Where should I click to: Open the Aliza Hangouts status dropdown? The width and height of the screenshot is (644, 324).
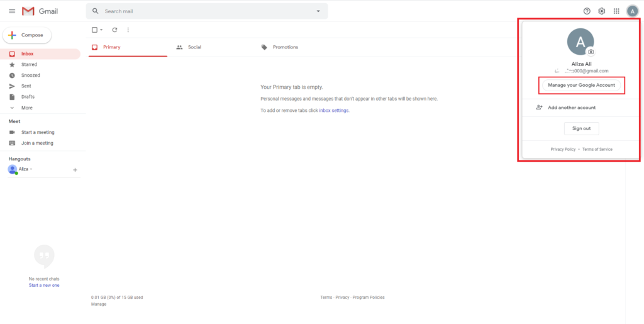[31, 169]
